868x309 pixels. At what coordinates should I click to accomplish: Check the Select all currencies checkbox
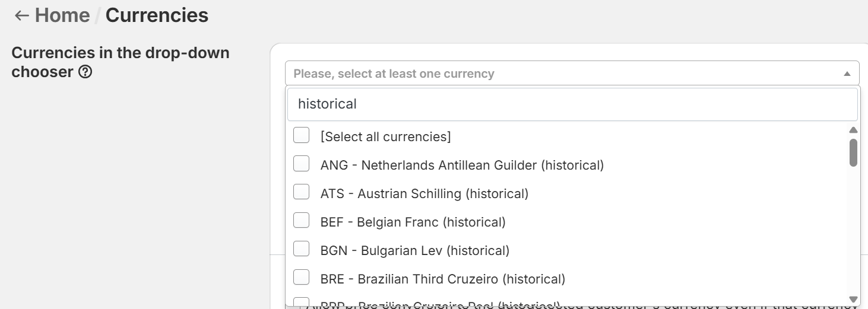pos(302,135)
